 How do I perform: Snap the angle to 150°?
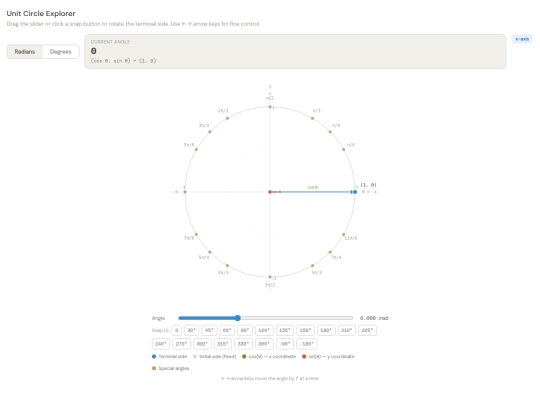tap(305, 330)
